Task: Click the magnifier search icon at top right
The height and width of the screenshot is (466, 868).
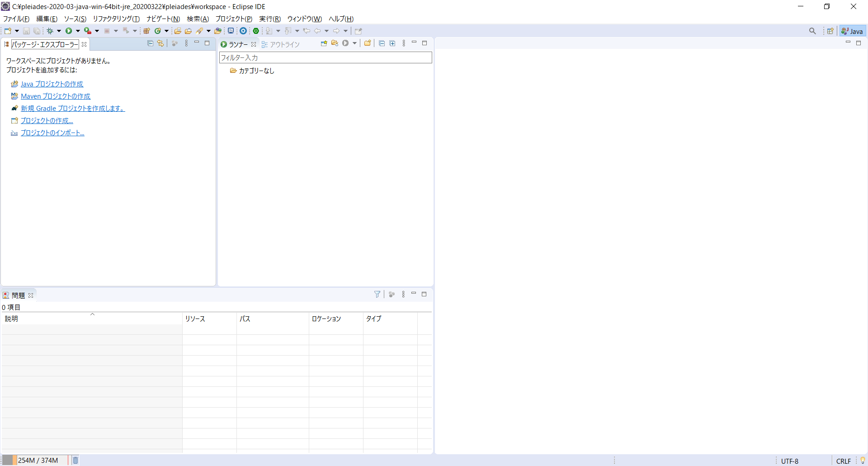Action: (x=812, y=31)
